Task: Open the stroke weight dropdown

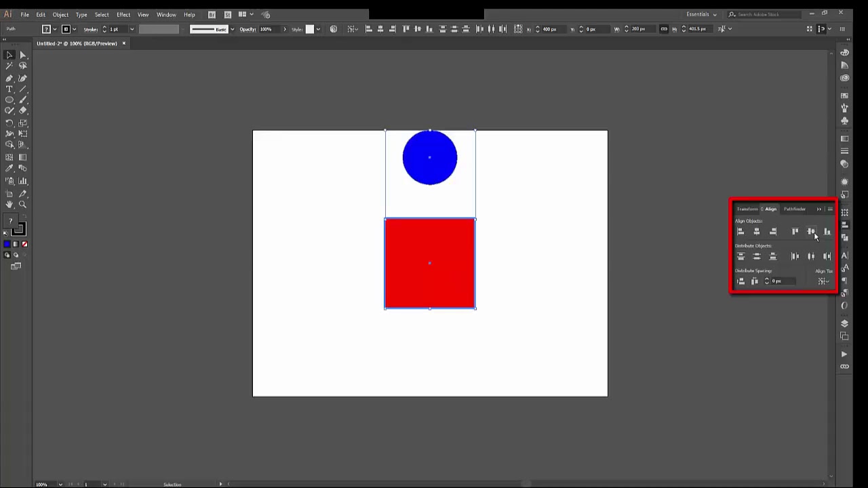Action: tap(132, 29)
